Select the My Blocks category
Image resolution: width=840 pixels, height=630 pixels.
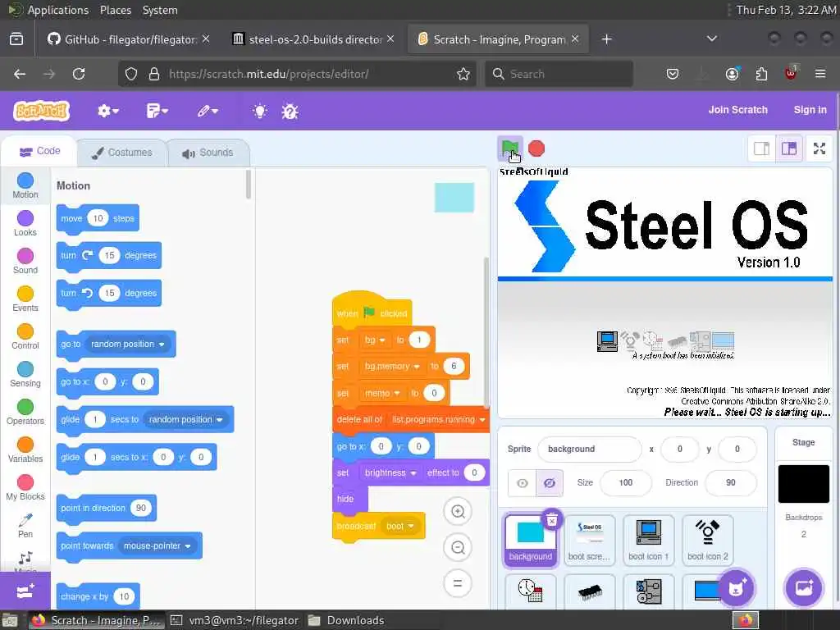[x=25, y=487]
